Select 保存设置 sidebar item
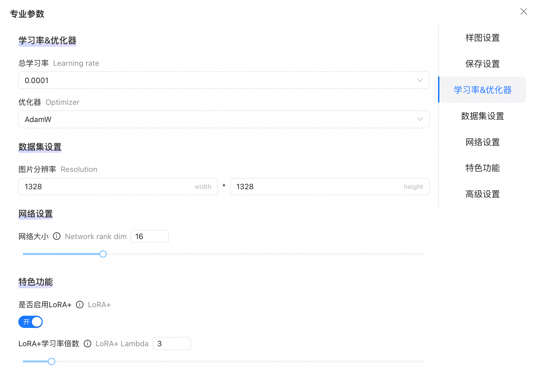This screenshot has height=392, width=535. point(482,64)
